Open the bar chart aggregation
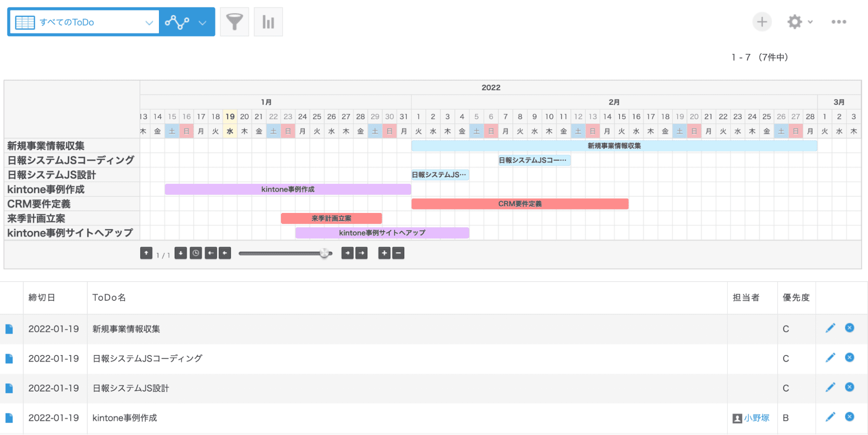Viewport: 868px width, 435px height. 268,22
